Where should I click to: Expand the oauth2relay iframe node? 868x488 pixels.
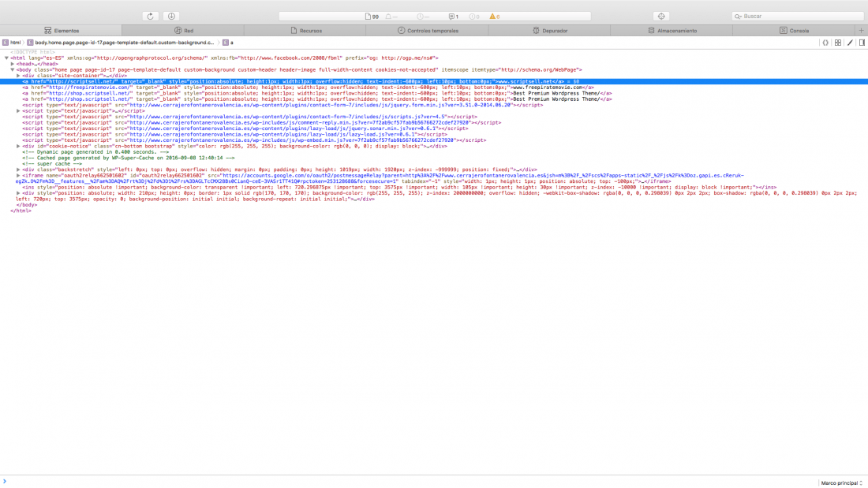(x=18, y=176)
